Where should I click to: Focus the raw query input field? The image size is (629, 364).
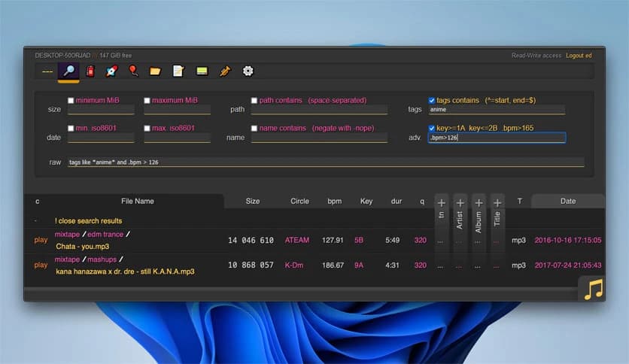point(326,162)
